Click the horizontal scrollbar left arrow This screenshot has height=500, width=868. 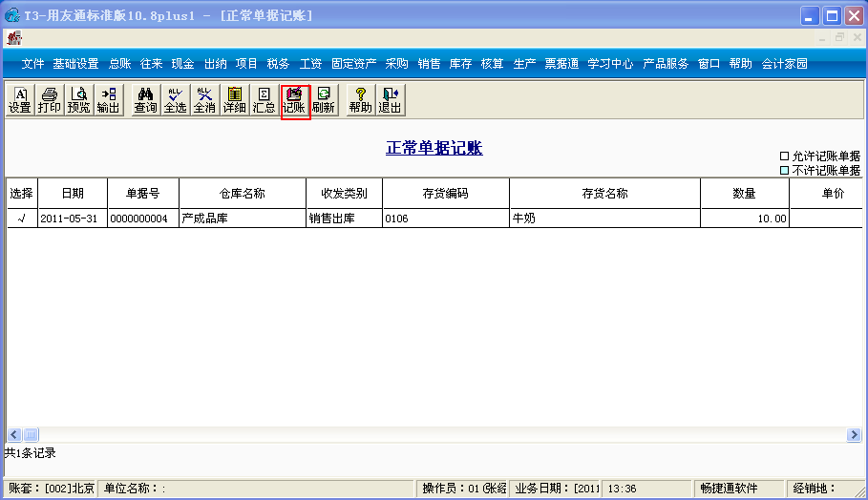14,435
